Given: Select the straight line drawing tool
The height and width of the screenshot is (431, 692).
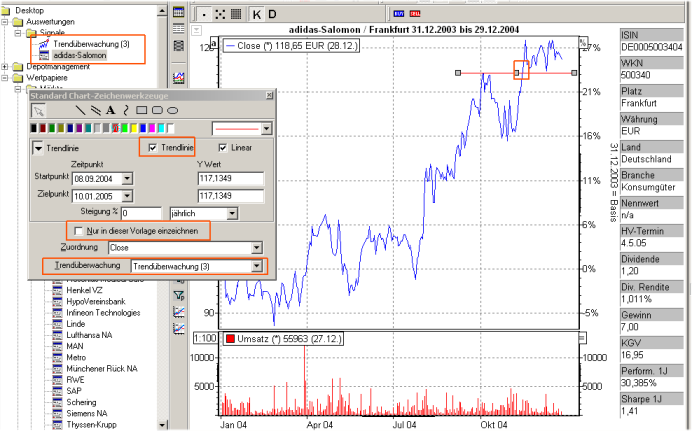Looking at the screenshot, I should (80, 110).
